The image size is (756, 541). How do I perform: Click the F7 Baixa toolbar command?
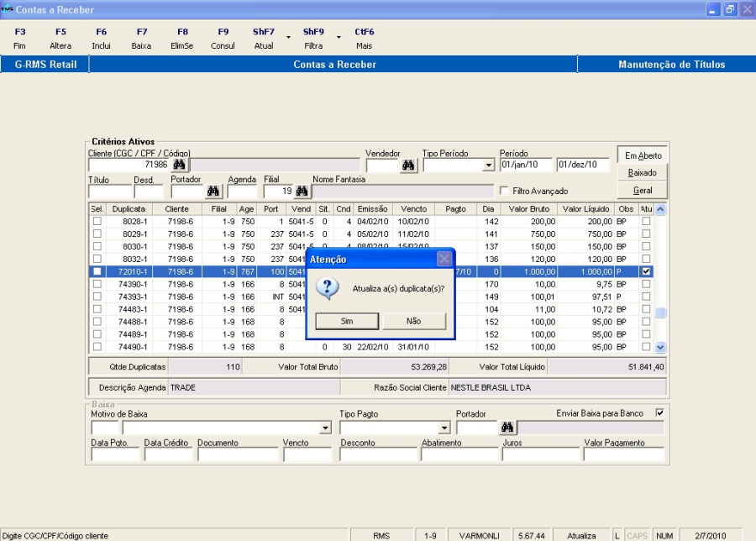pyautogui.click(x=141, y=39)
